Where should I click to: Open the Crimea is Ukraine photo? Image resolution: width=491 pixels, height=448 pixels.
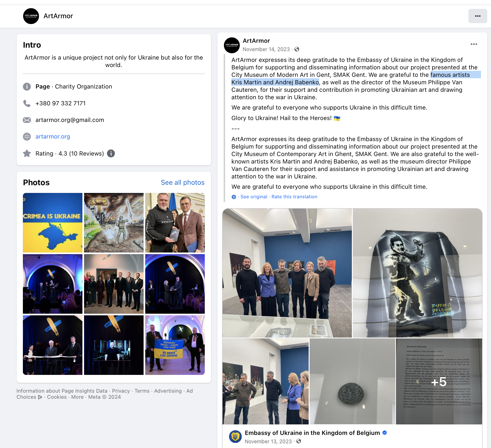coord(53,223)
